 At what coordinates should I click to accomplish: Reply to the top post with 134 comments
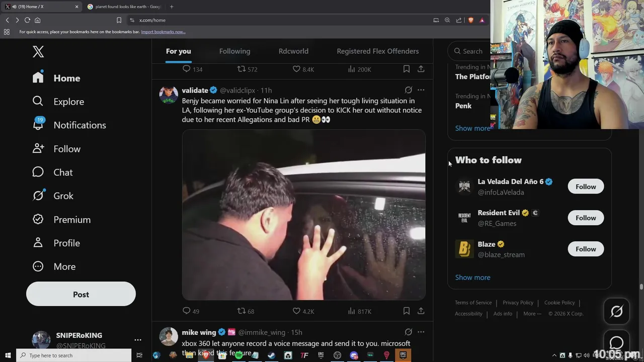pos(192,69)
